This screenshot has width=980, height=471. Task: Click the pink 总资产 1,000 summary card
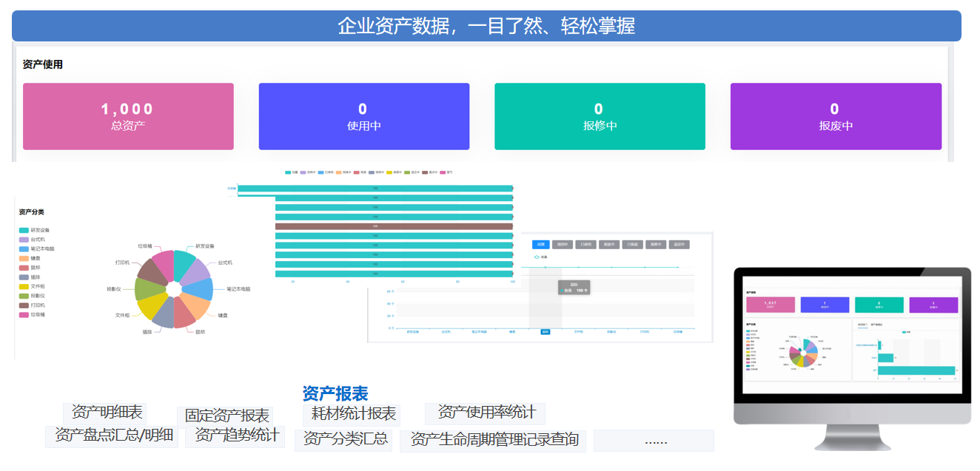[x=128, y=117]
